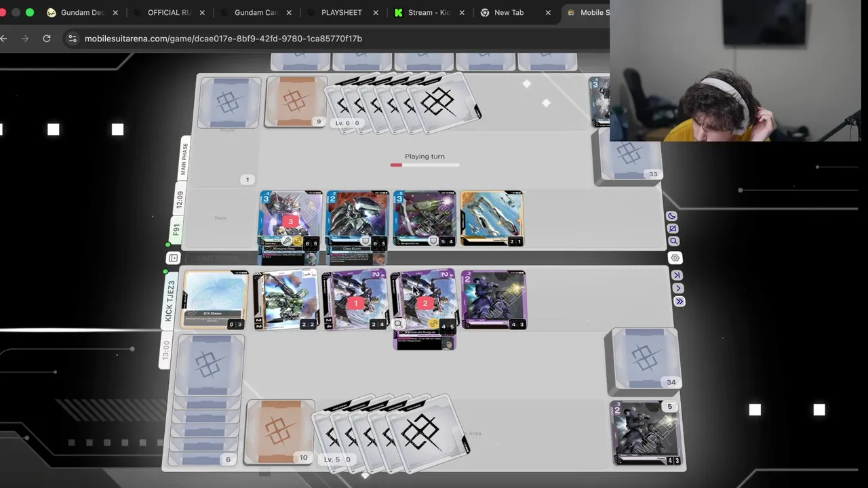
Task: Jump to first step with skip-back icon
Action: pyautogui.click(x=677, y=274)
